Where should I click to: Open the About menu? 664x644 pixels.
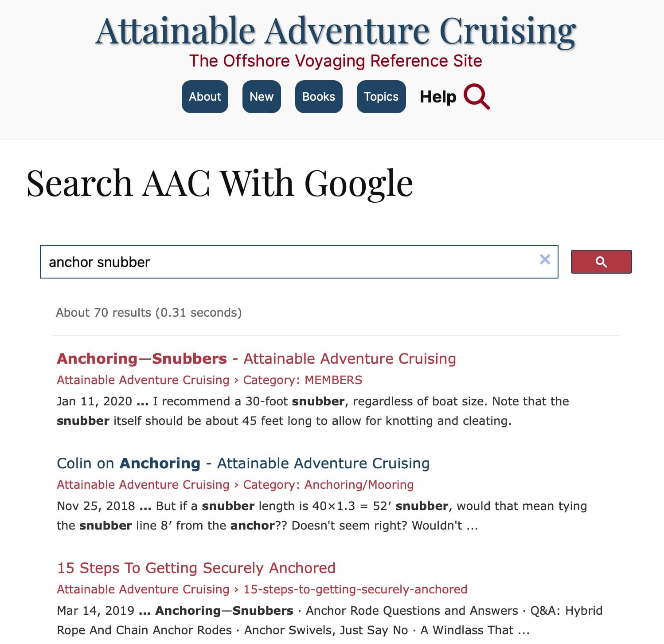(205, 97)
